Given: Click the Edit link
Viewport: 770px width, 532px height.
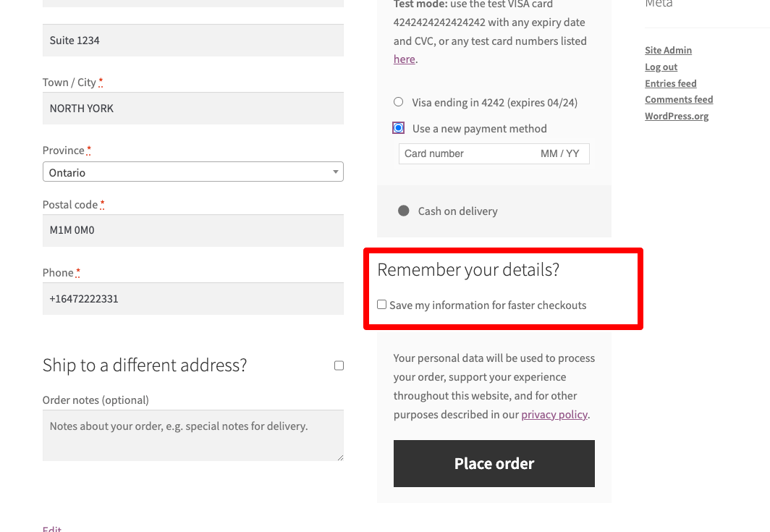Looking at the screenshot, I should point(51,528).
